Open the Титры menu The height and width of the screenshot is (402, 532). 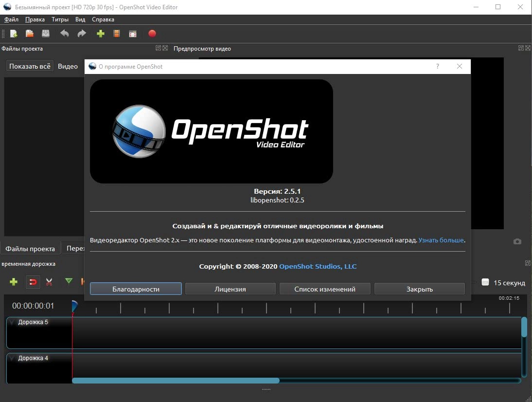pyautogui.click(x=60, y=19)
